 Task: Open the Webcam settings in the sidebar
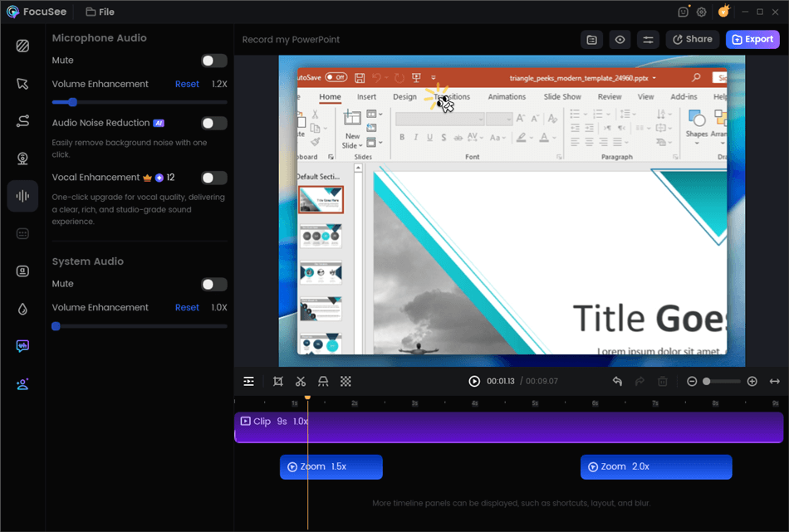[22, 157]
